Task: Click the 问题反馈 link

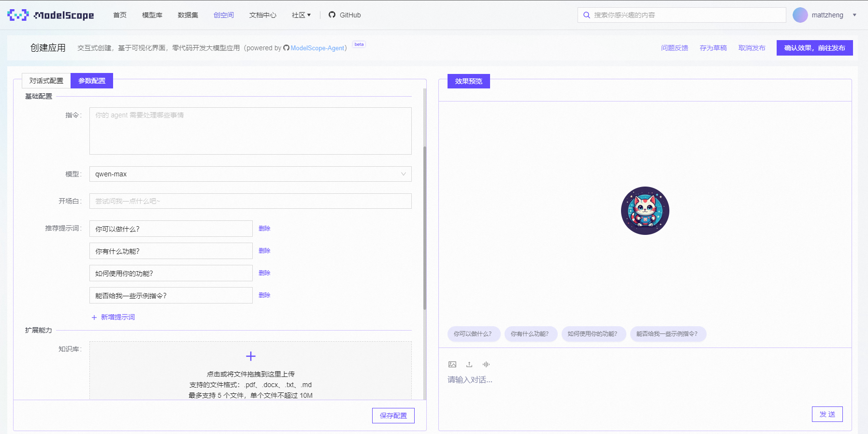Action: 675,48
